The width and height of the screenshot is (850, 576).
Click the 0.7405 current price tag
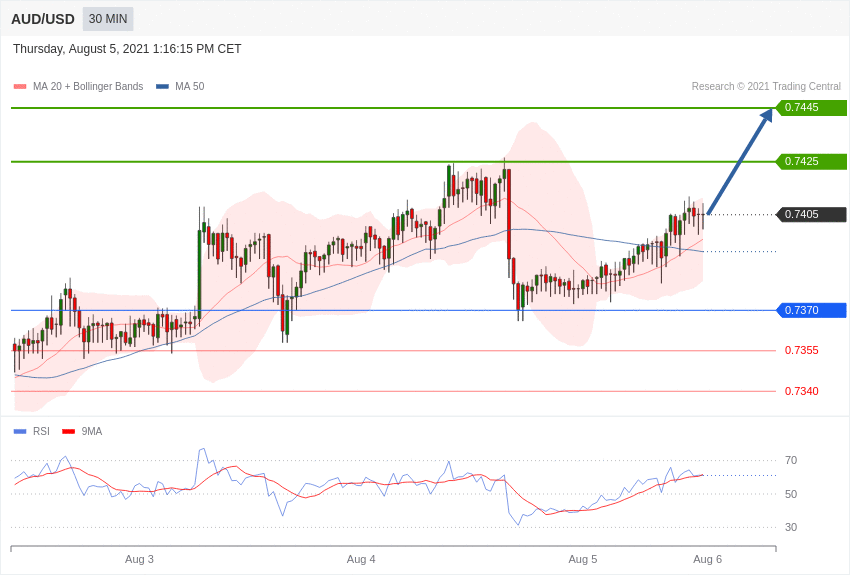(x=812, y=215)
